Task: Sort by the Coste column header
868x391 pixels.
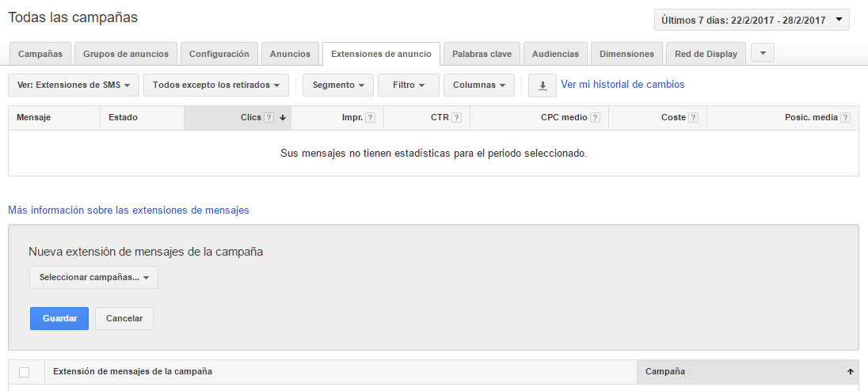Action: (x=657, y=118)
